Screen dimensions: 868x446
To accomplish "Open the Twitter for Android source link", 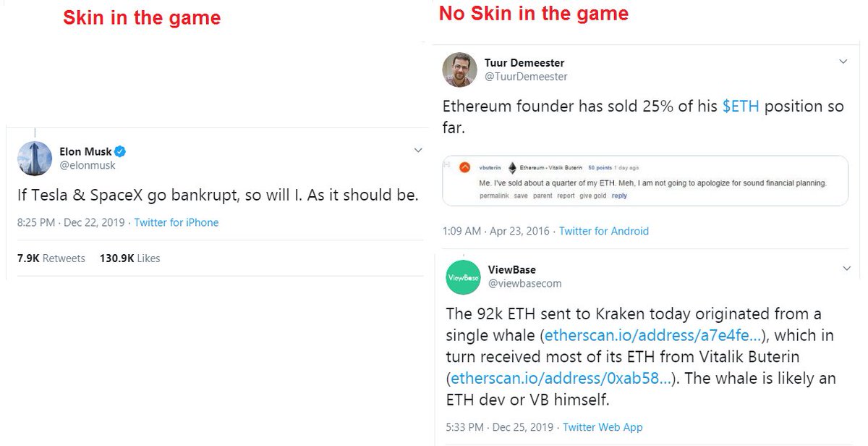I will 604,231.
